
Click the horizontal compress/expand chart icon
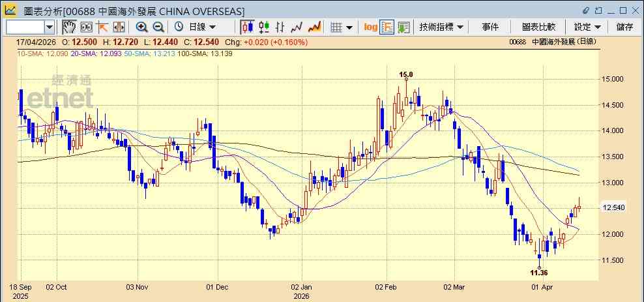pos(119,27)
